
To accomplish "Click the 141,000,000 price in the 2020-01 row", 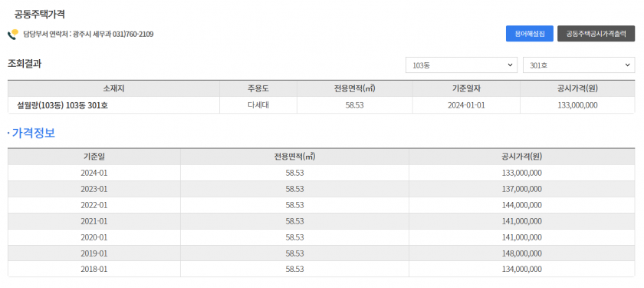I will point(521,237).
